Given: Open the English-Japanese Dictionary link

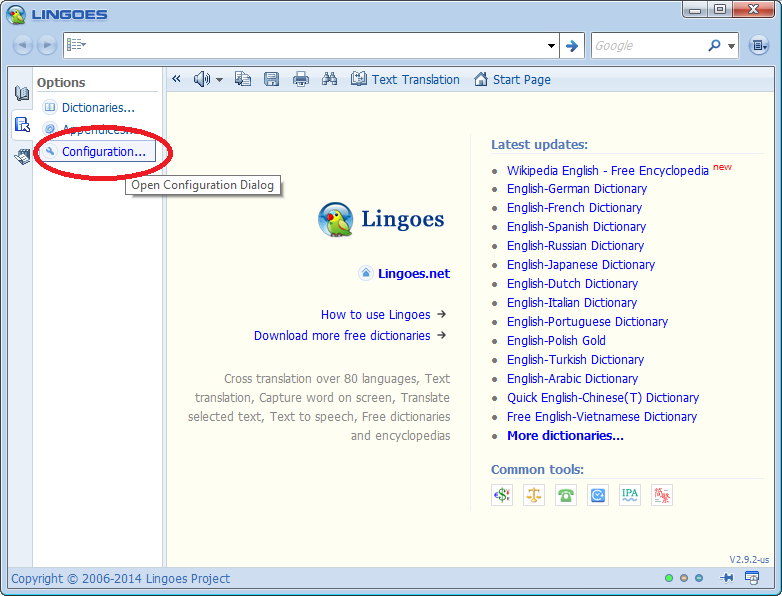Looking at the screenshot, I should pyautogui.click(x=581, y=264).
